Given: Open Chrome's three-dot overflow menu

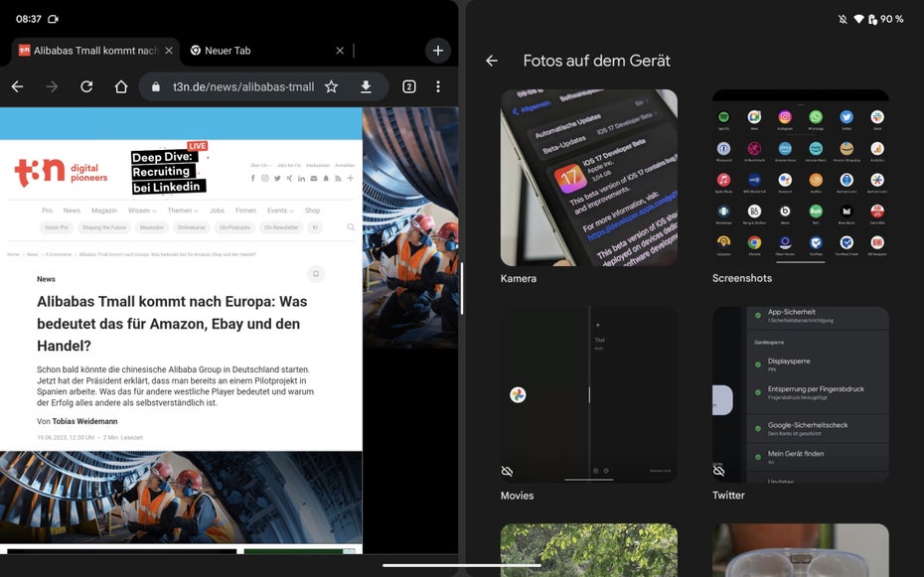Looking at the screenshot, I should [x=438, y=86].
